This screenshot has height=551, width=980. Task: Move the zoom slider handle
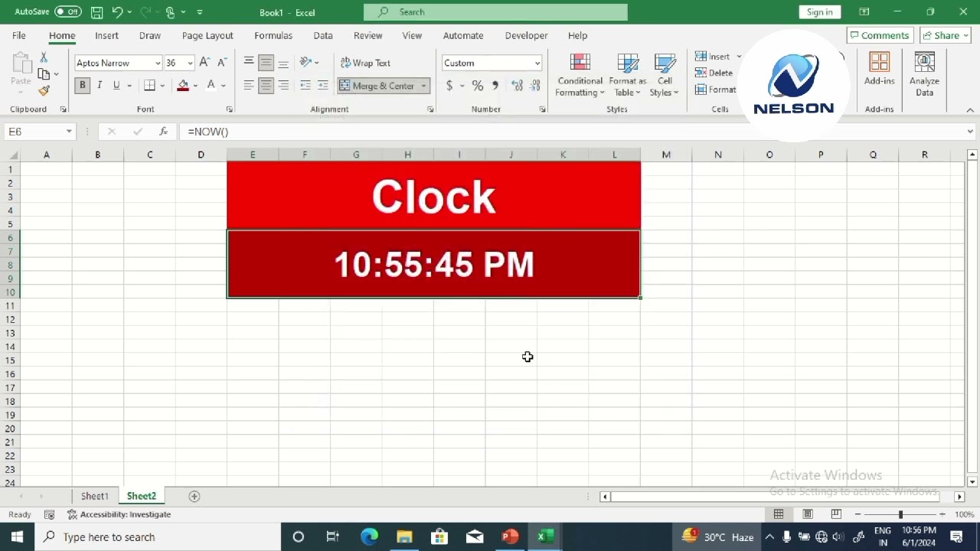tap(900, 514)
